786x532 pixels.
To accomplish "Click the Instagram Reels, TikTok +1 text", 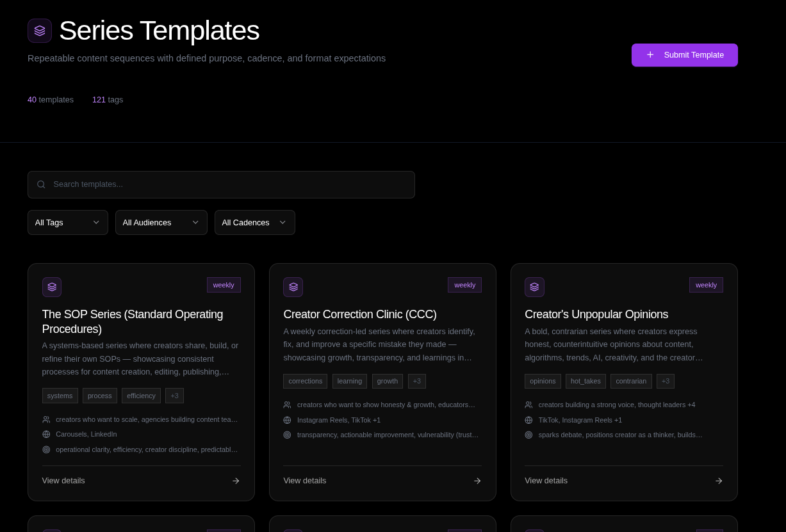I will [339, 420].
